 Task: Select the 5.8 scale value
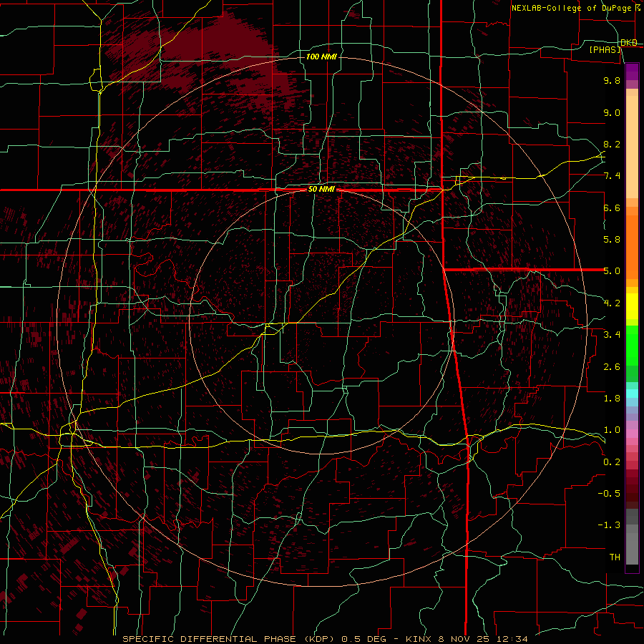tap(612, 240)
